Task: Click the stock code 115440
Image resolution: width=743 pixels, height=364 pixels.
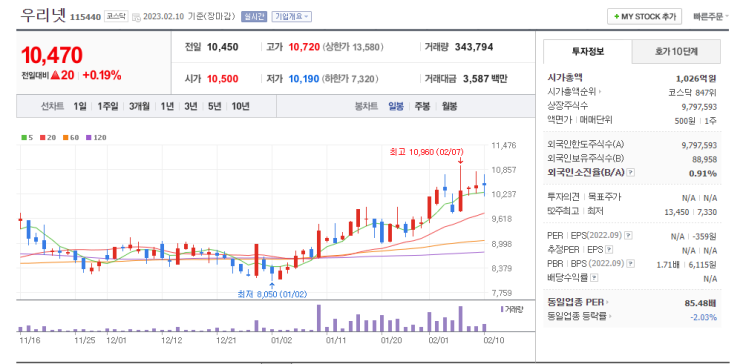Action: click(85, 17)
